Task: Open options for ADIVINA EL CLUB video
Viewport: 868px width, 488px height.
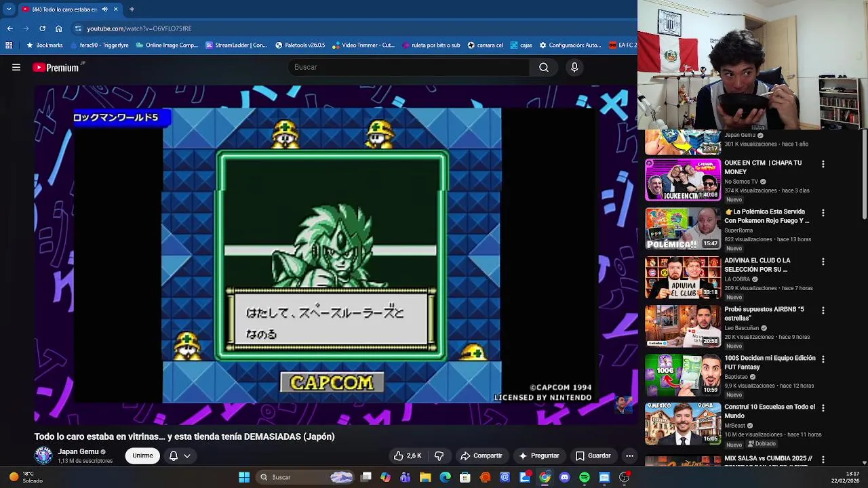Action: pyautogui.click(x=823, y=262)
